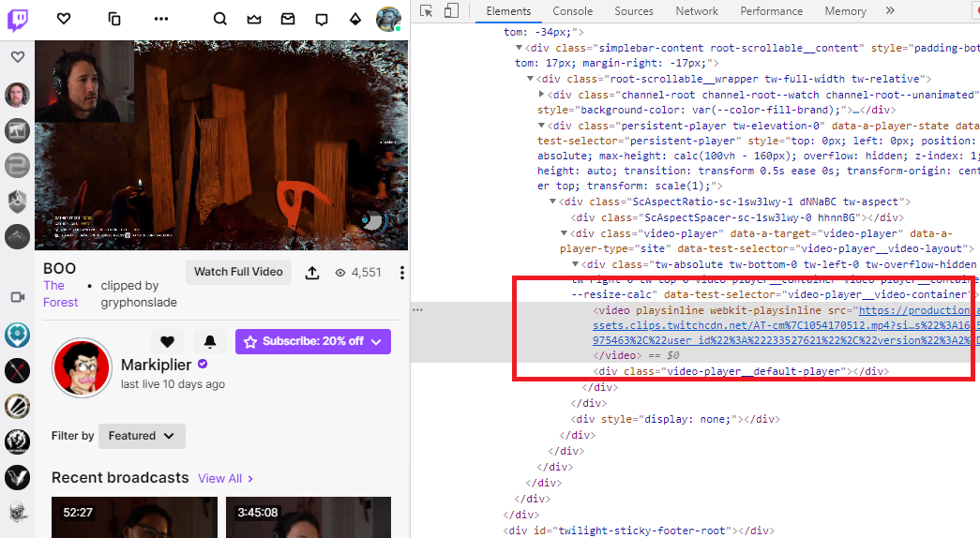The image size is (980, 538).
Task: Expand channel-root div node
Action: point(541,95)
